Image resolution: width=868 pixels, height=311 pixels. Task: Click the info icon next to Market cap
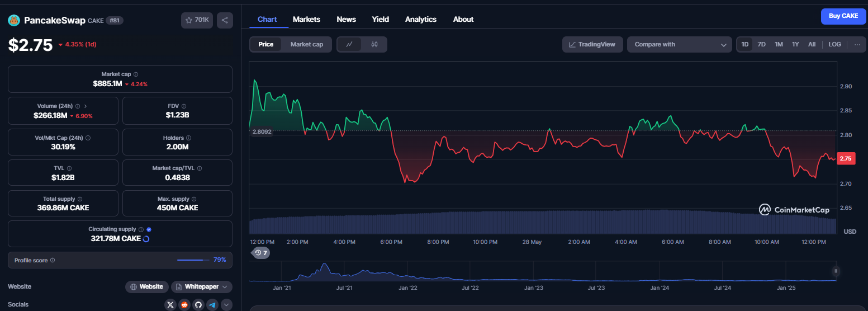(x=136, y=74)
